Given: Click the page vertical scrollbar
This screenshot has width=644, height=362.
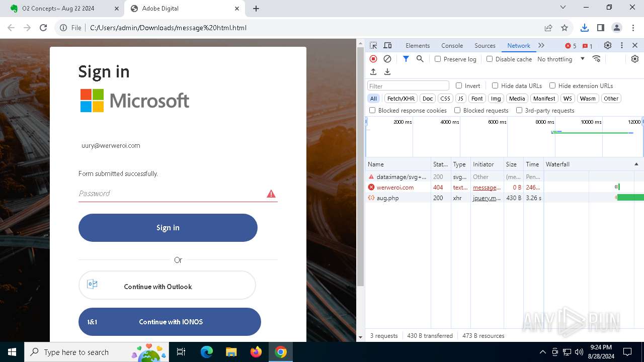Looking at the screenshot, I should (x=360, y=168).
